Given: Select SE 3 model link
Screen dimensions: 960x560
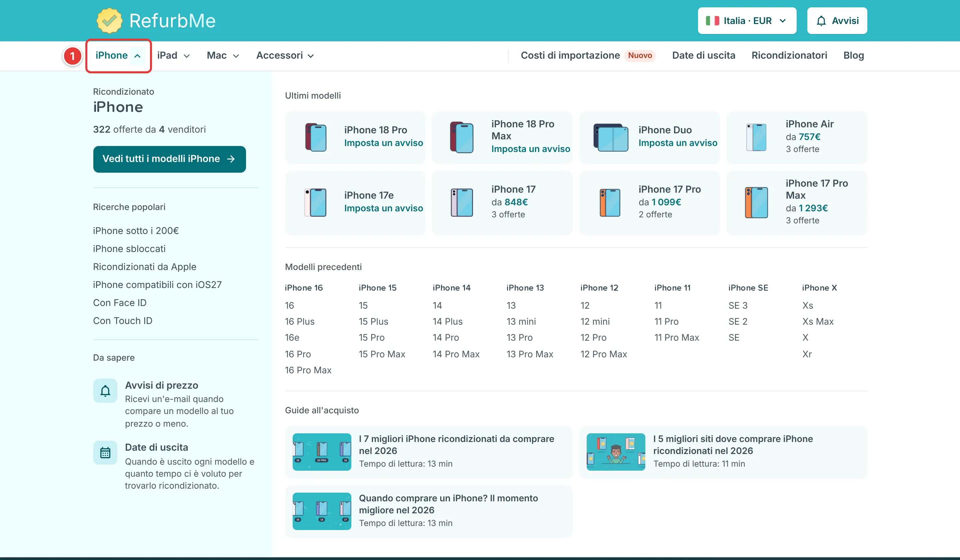Looking at the screenshot, I should click(x=738, y=305).
